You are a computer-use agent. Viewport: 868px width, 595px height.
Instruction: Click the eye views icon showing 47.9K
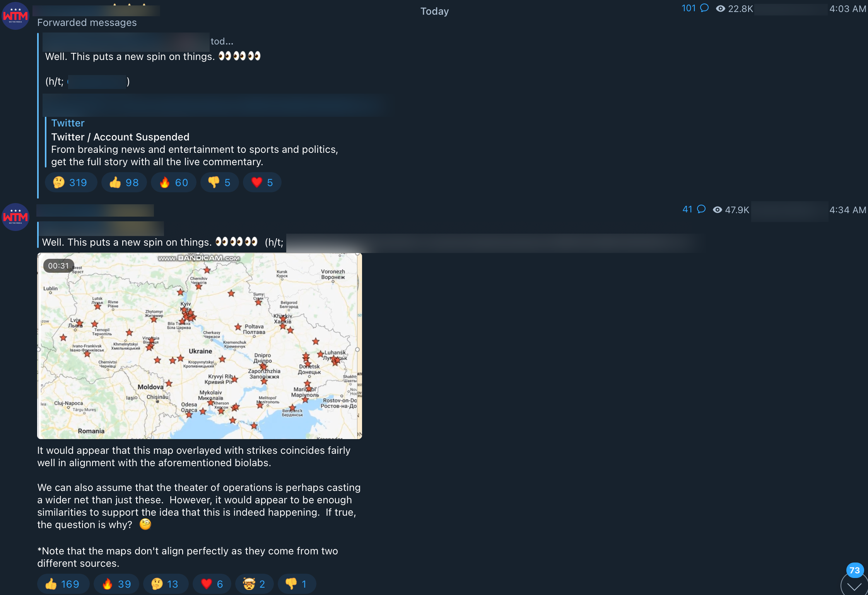click(718, 210)
